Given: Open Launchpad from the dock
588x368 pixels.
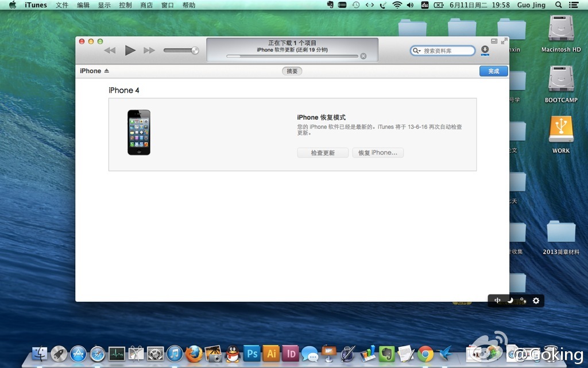Looking at the screenshot, I should (x=59, y=354).
